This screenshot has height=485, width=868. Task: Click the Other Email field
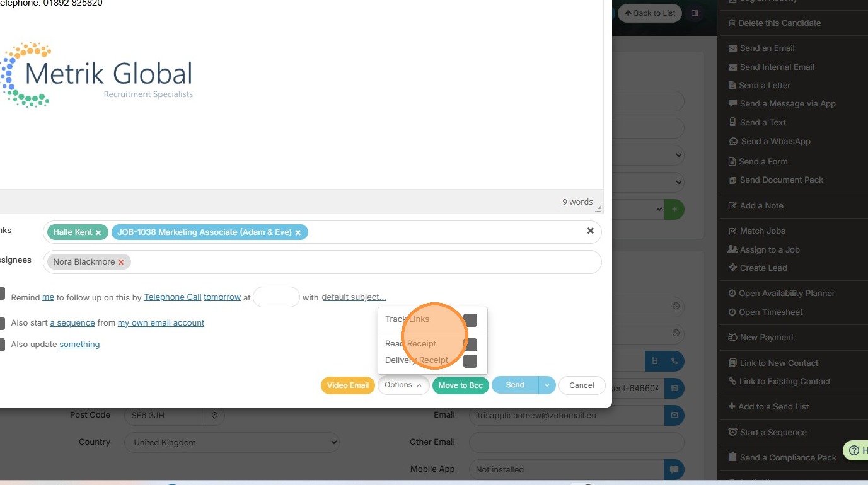577,442
